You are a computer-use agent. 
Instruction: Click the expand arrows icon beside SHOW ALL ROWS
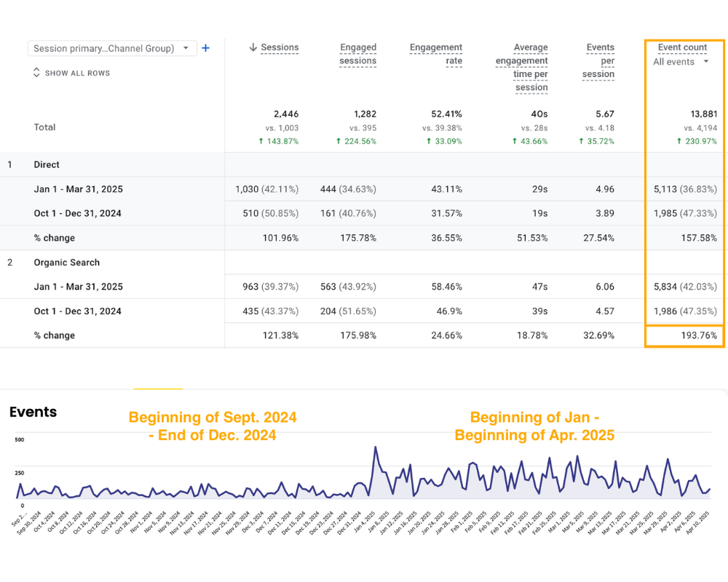(36, 73)
